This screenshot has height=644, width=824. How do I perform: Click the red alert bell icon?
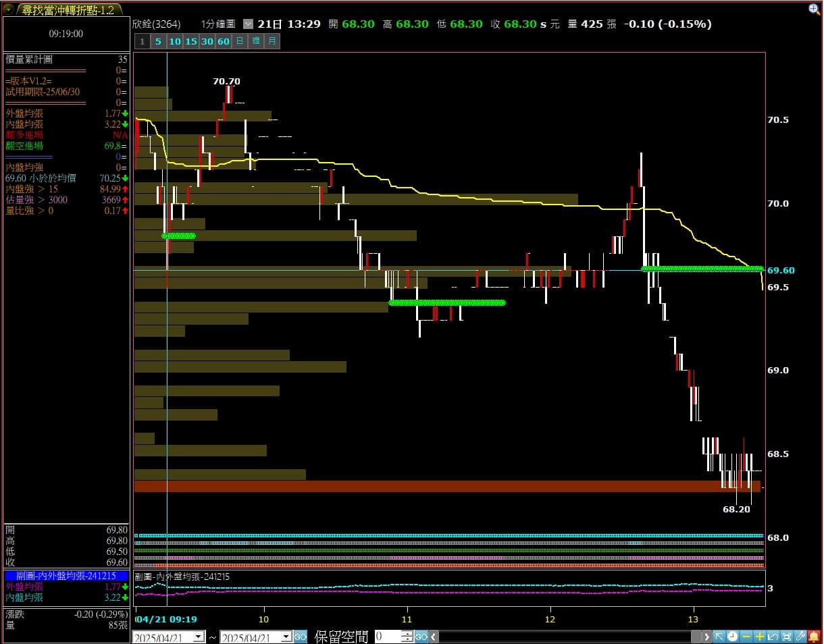814,637
